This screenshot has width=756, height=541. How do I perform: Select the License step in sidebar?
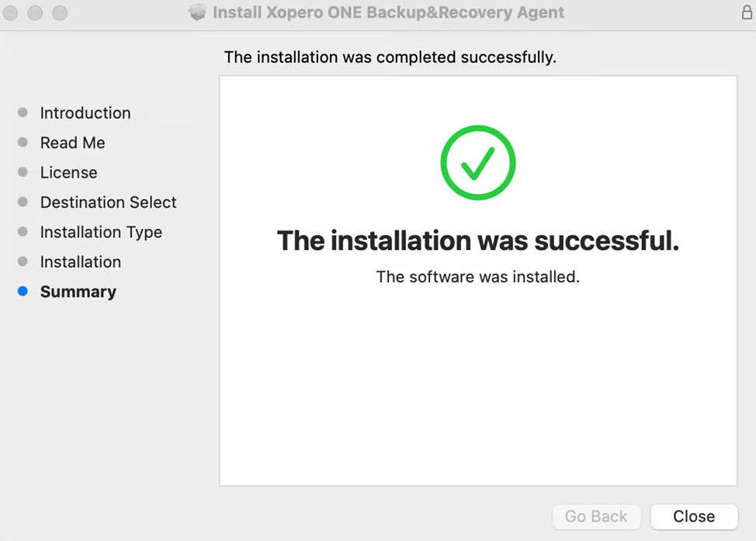tap(68, 172)
